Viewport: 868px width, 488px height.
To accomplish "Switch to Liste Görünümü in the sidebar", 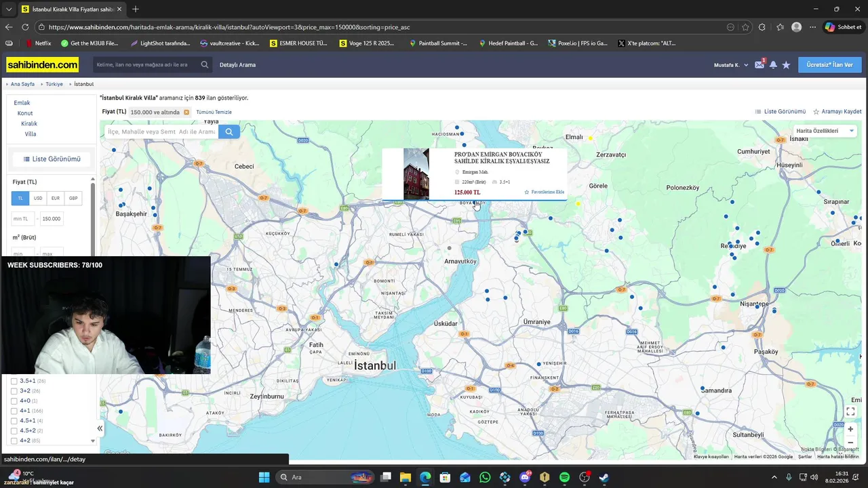I will pos(52,159).
